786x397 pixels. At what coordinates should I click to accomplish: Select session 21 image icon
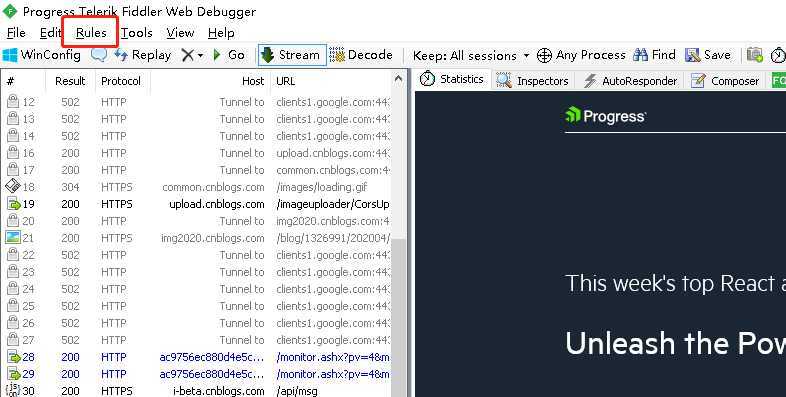13,238
